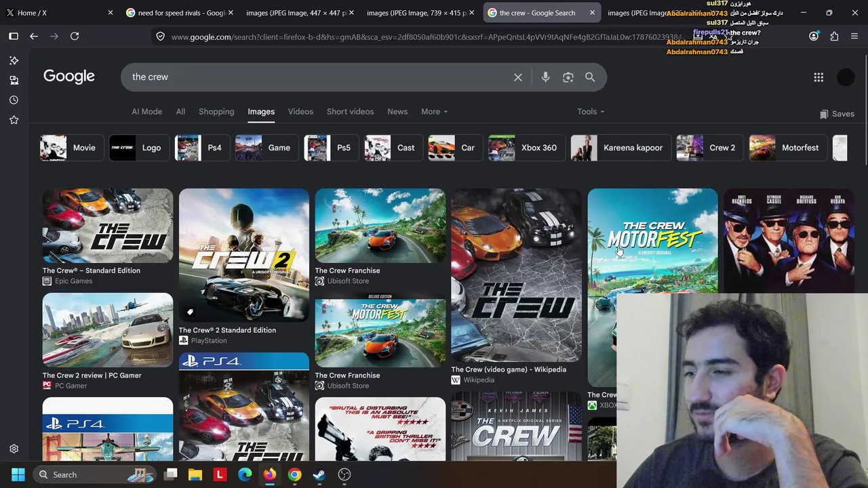Open the Google apps grid
This screenshot has height=488, width=868.
pos(818,77)
